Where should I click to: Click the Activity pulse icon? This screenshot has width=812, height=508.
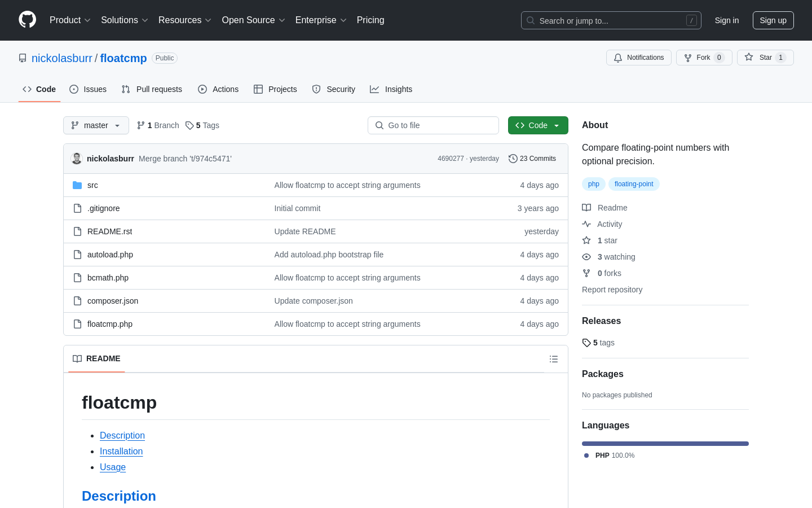(586, 224)
